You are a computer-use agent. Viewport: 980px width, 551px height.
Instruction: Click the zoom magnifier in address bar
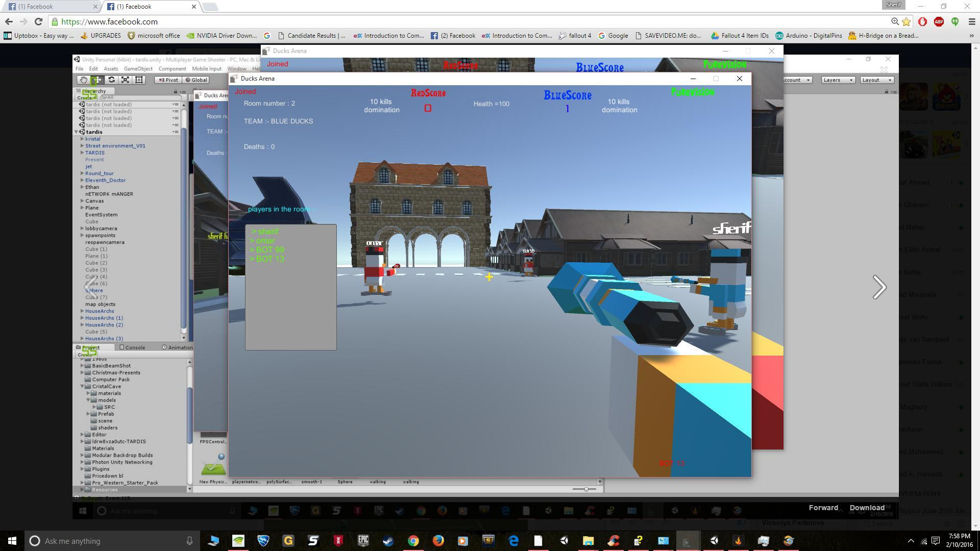tap(895, 21)
